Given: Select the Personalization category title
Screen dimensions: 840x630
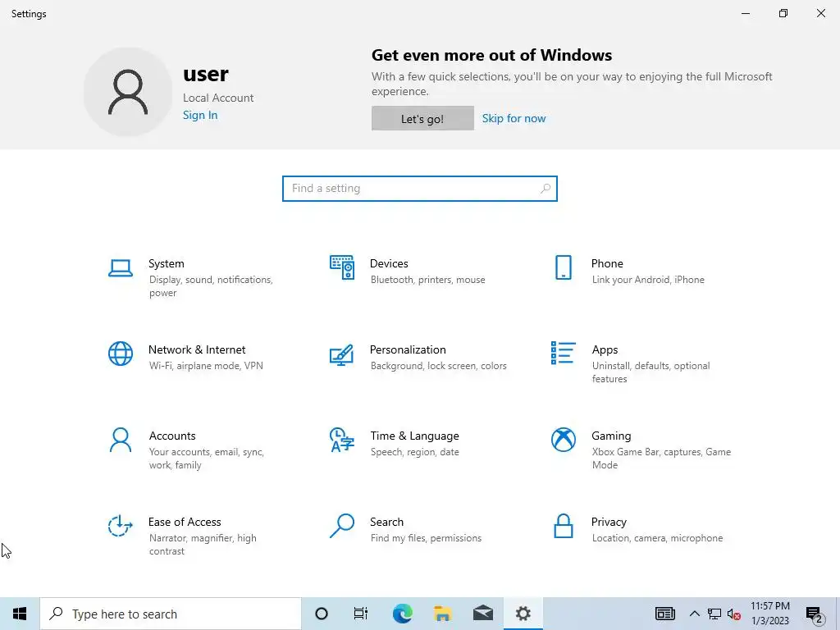Looking at the screenshot, I should (407, 349).
